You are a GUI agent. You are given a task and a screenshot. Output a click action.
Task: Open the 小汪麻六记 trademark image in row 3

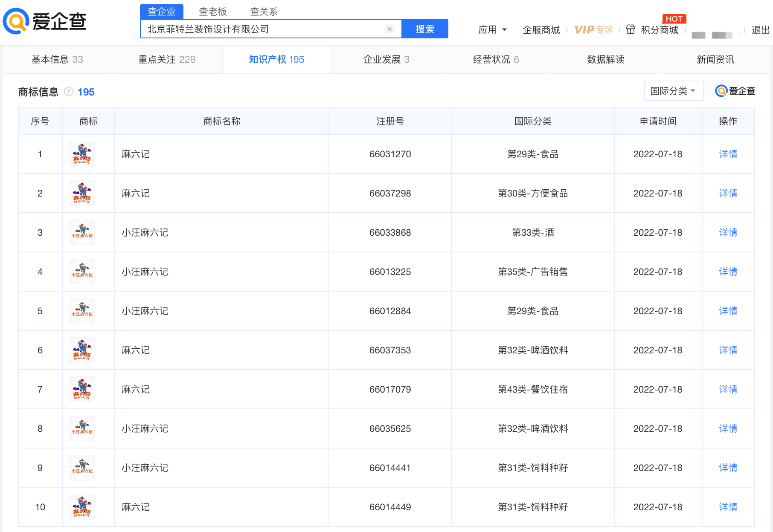pos(82,232)
